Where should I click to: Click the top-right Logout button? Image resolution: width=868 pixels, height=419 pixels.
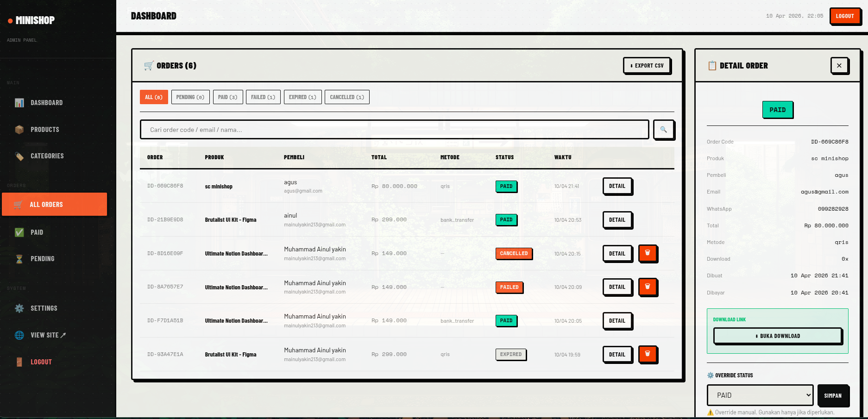coord(844,16)
